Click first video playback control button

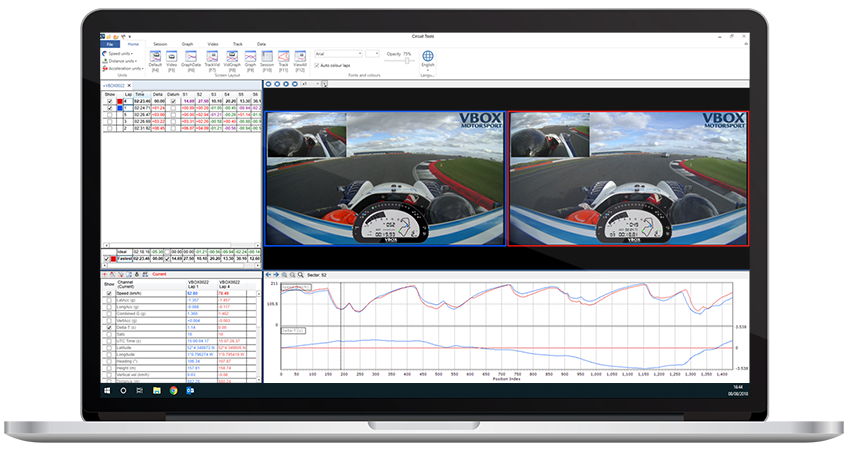[268, 84]
